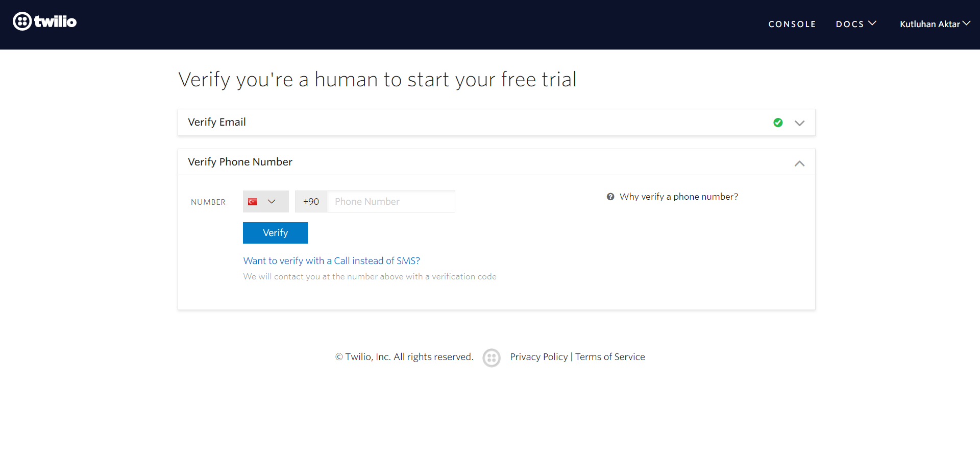Image resolution: width=980 pixels, height=452 pixels.
Task: Click the Turkish flag icon
Action: (x=253, y=202)
